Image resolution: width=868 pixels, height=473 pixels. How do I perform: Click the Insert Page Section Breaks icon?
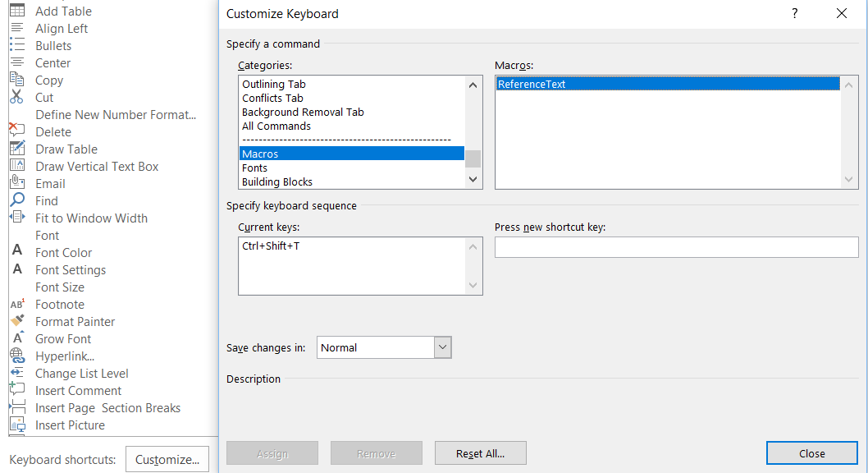click(18, 406)
